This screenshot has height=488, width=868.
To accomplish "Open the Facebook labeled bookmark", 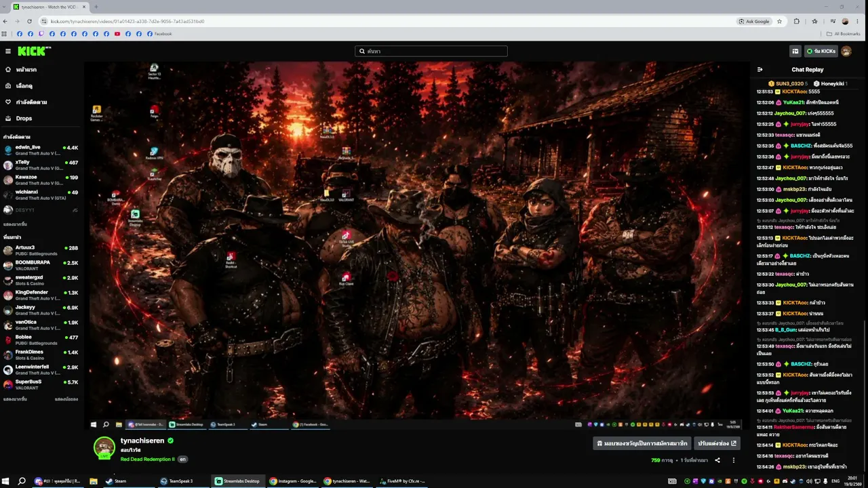I will pos(159,34).
